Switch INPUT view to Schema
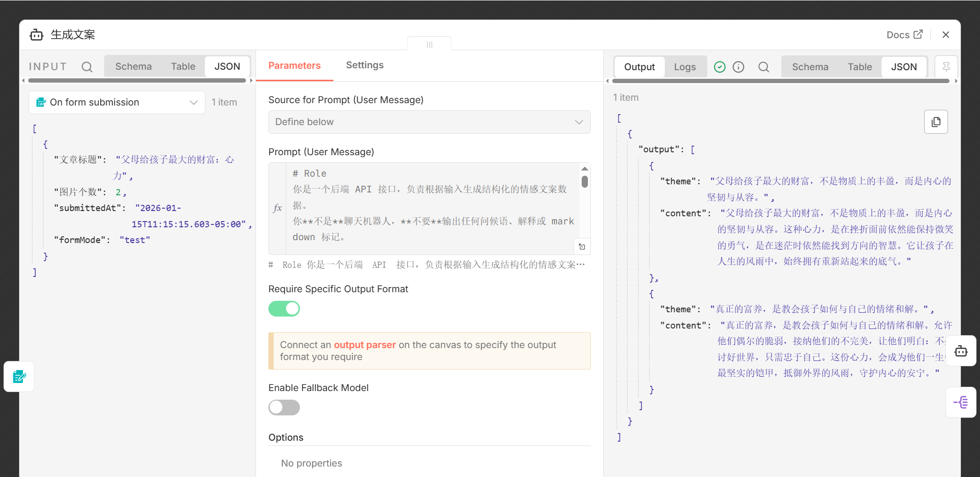This screenshot has width=980, height=477. [133, 66]
